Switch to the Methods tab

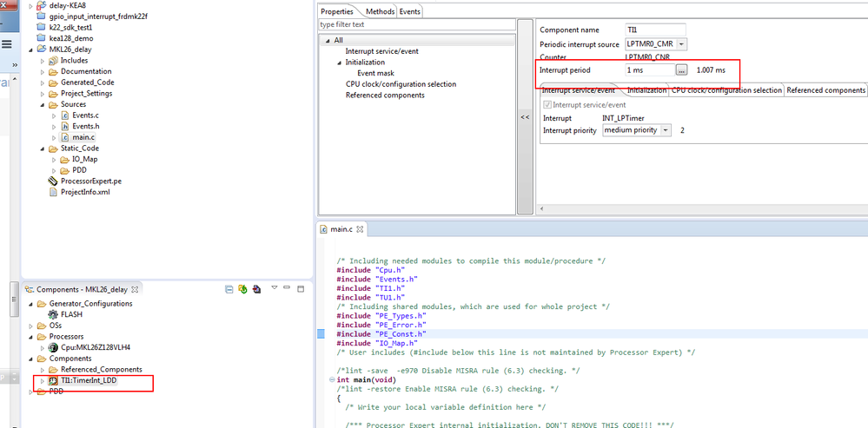(380, 11)
